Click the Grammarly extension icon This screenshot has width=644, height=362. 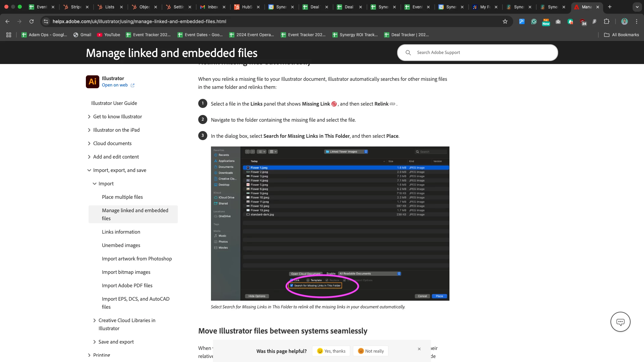click(534, 21)
